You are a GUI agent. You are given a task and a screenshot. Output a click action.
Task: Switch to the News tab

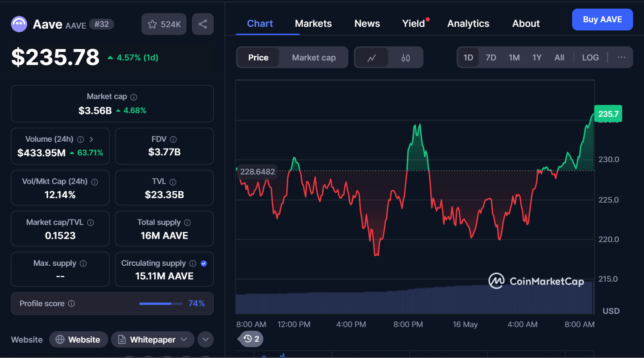[367, 24]
